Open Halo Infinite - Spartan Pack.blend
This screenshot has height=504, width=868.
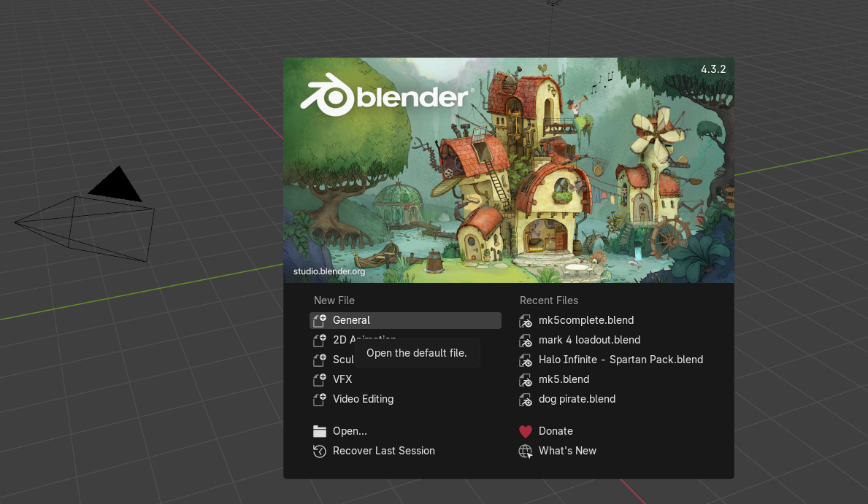pos(611,360)
